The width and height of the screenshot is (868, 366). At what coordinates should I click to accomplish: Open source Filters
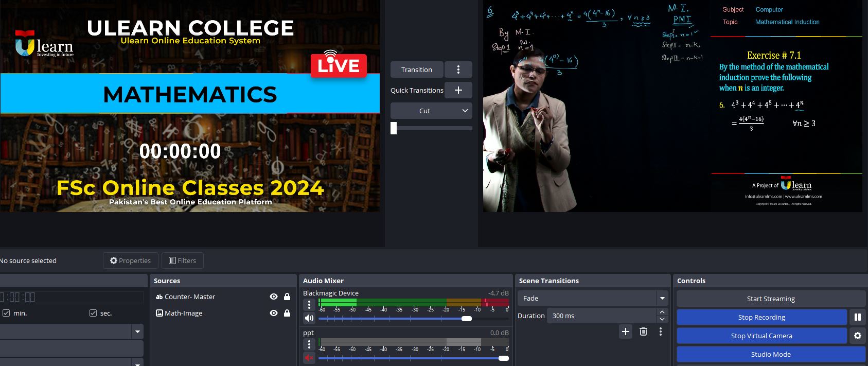pyautogui.click(x=183, y=260)
